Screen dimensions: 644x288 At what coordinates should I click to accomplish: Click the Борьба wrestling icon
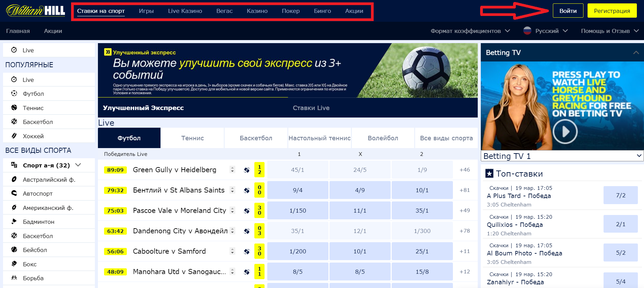coord(14,278)
